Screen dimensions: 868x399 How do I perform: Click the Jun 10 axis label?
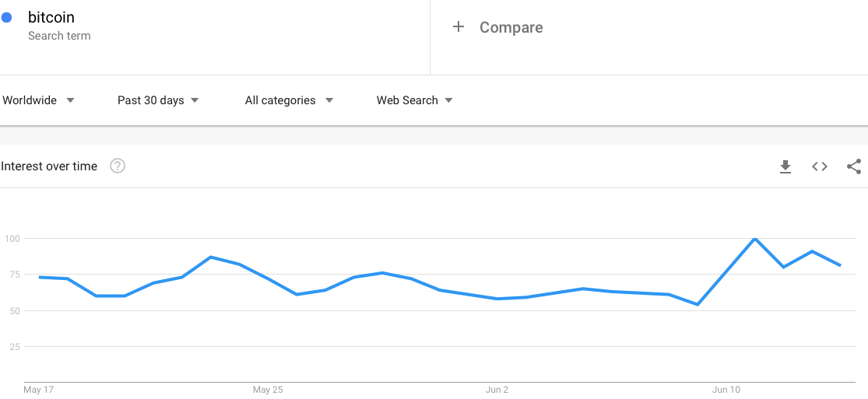726,390
